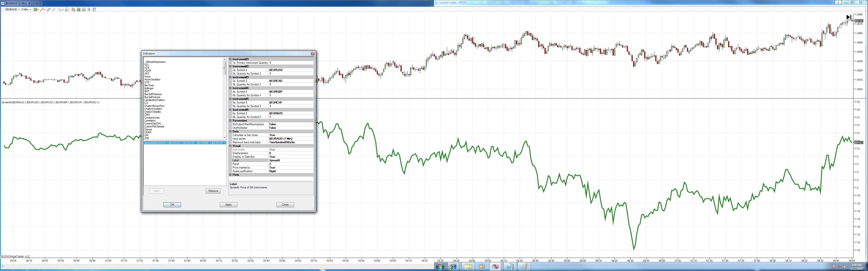This screenshot has width=868, height=271.
Task: Launch Internet Explorer from the taskbar
Action: (x=453, y=267)
